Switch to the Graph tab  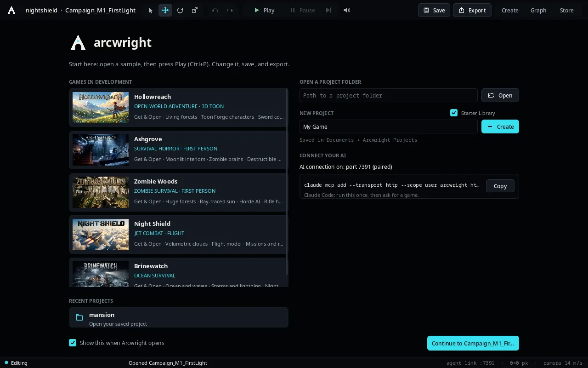tap(538, 10)
